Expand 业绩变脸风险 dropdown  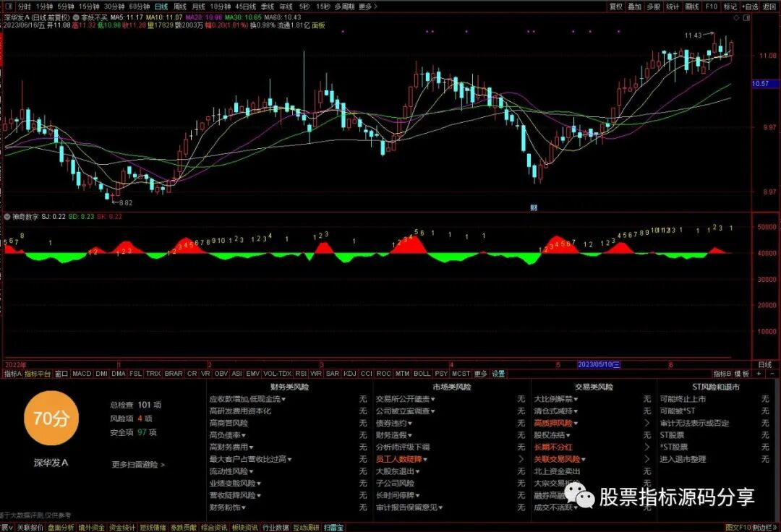pyautogui.click(x=259, y=484)
